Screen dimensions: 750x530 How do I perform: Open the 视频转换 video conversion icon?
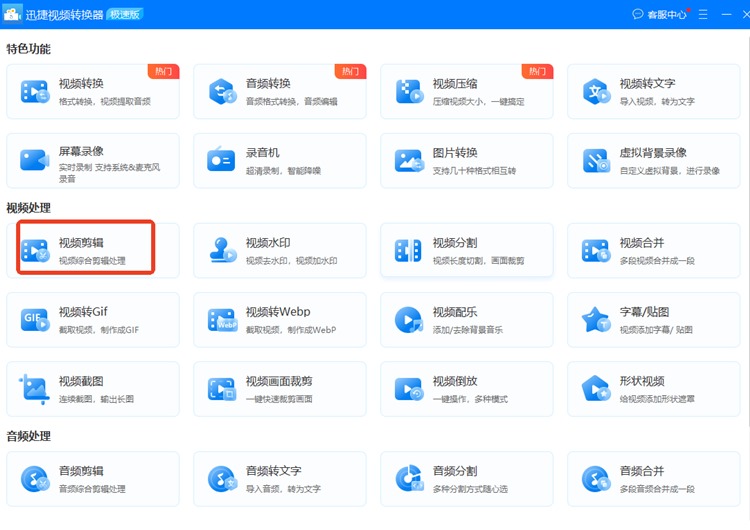pos(35,91)
